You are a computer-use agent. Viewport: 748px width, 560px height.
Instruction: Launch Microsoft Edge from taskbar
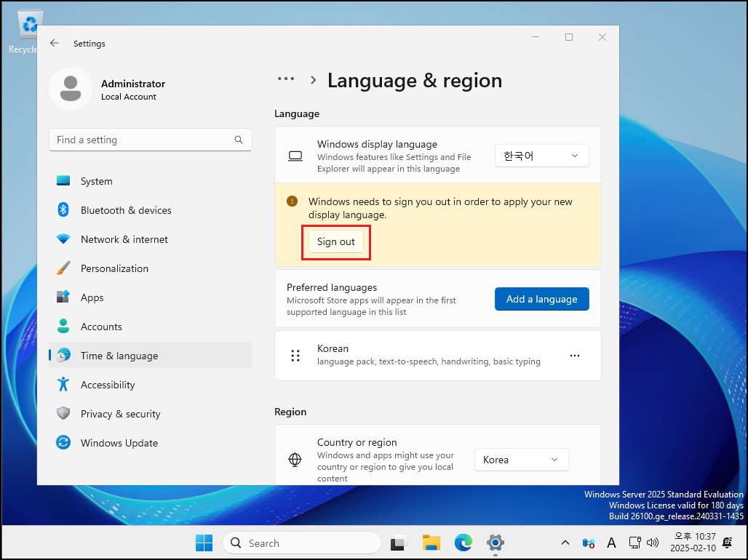[463, 543]
